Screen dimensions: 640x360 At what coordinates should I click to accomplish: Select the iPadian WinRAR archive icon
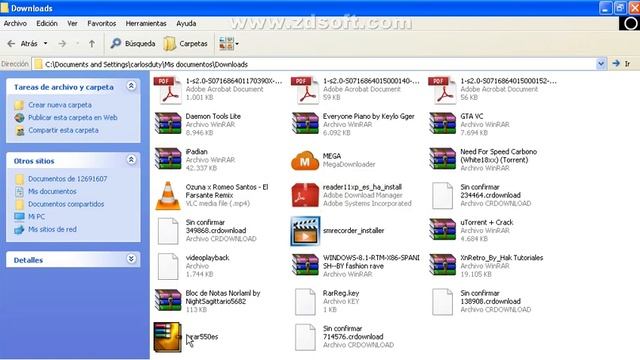168,159
